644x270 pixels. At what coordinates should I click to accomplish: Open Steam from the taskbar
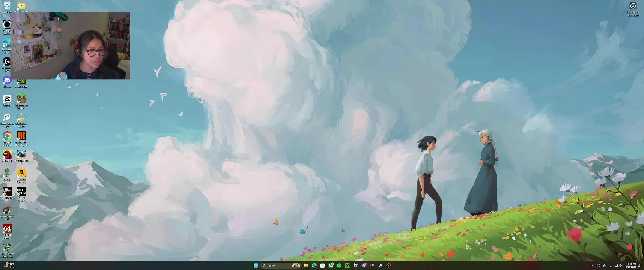380,265
